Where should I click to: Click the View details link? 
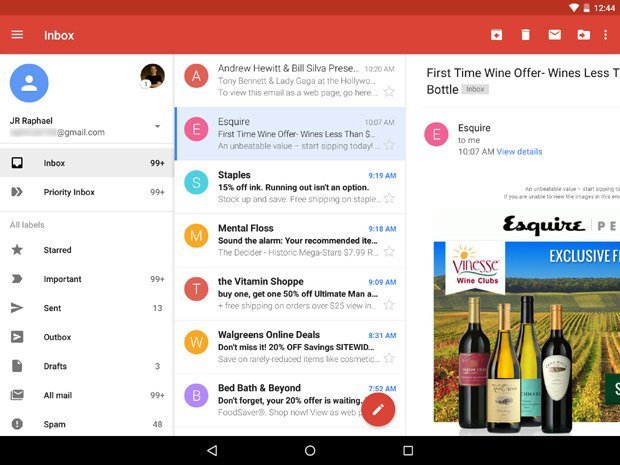click(x=519, y=151)
